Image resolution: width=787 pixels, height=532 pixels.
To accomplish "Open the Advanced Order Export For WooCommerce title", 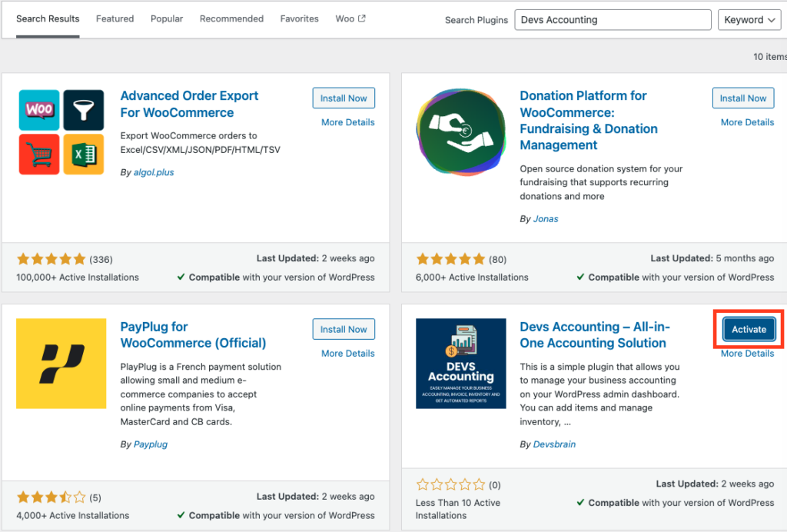I will [x=189, y=104].
